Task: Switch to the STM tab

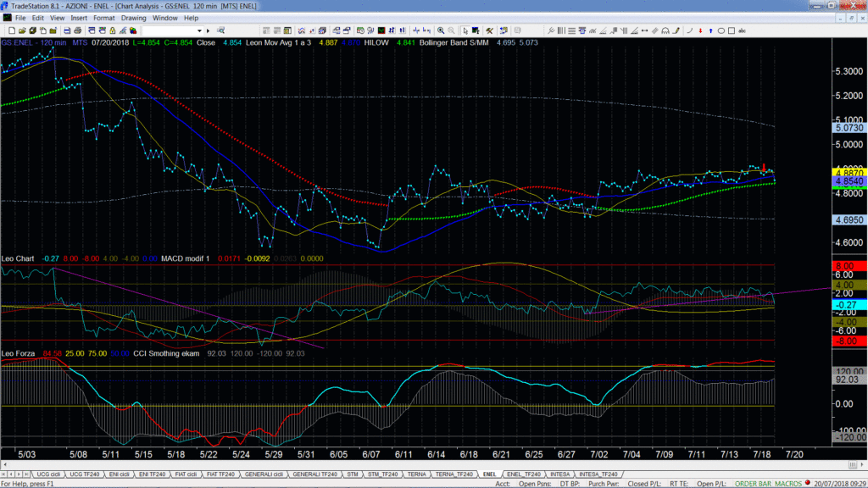Action: pos(353,474)
